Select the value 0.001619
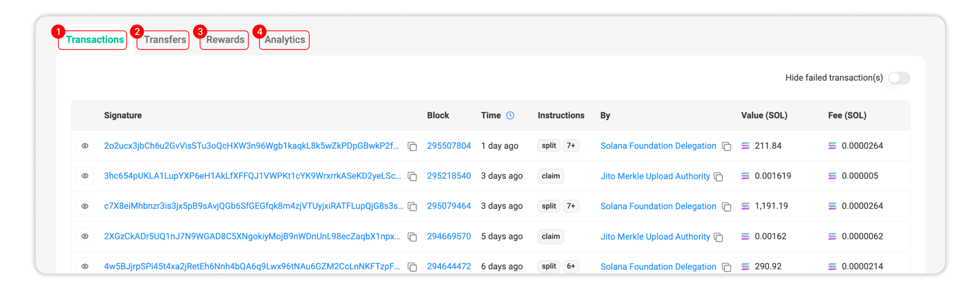Screen dimensions: 980x290 pyautogui.click(x=773, y=176)
